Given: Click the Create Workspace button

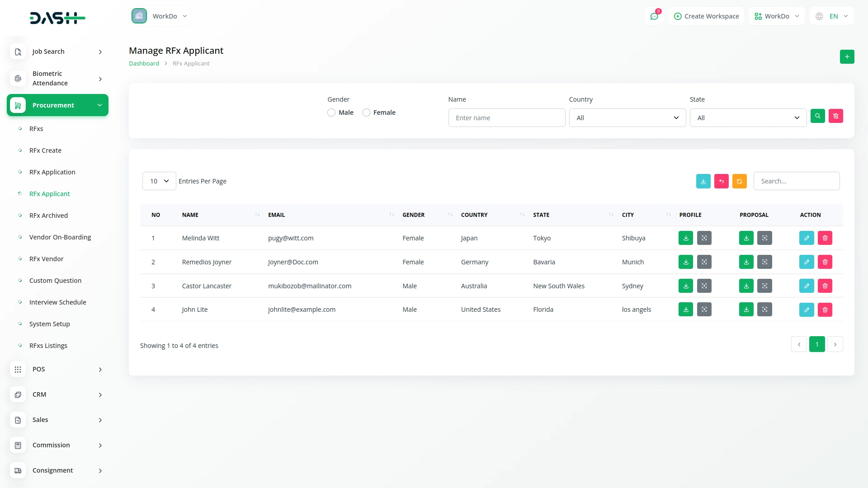Looking at the screenshot, I should 706,16.
